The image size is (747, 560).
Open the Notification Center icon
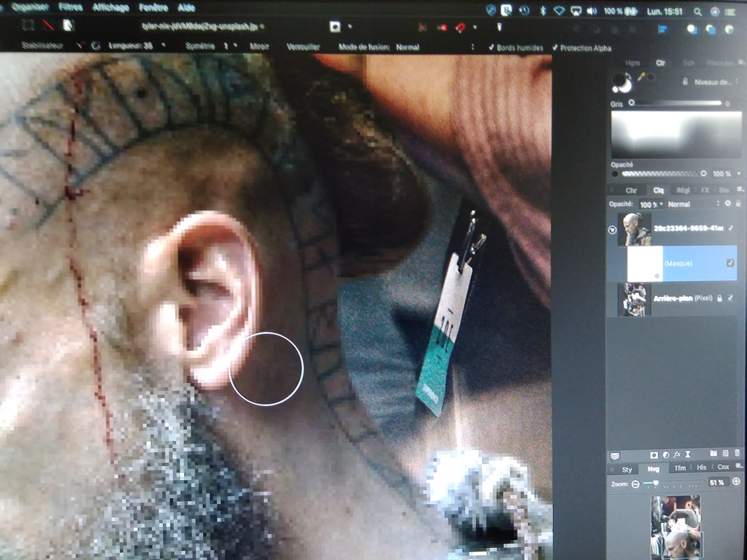pos(730,12)
